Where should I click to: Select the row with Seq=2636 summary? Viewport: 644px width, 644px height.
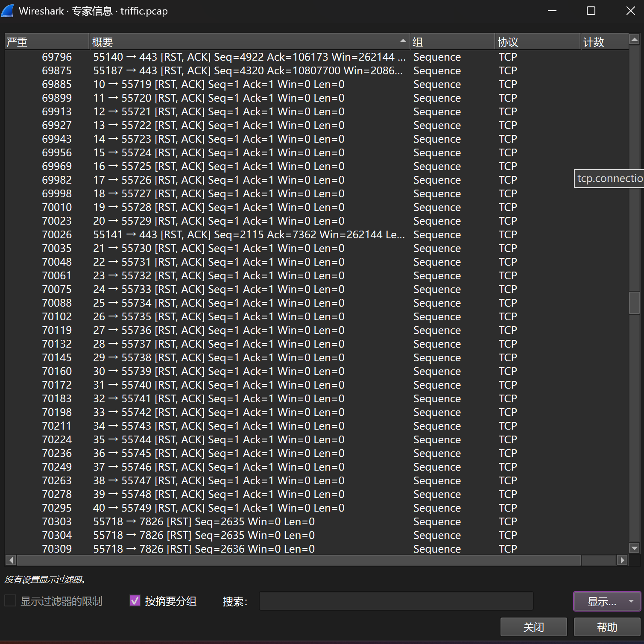[x=317, y=549]
